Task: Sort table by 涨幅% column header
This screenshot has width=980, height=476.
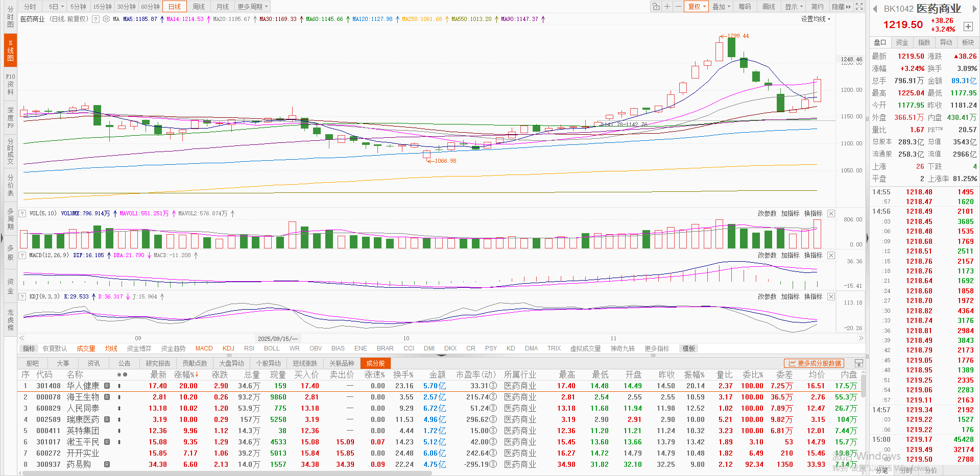Action: point(185,374)
